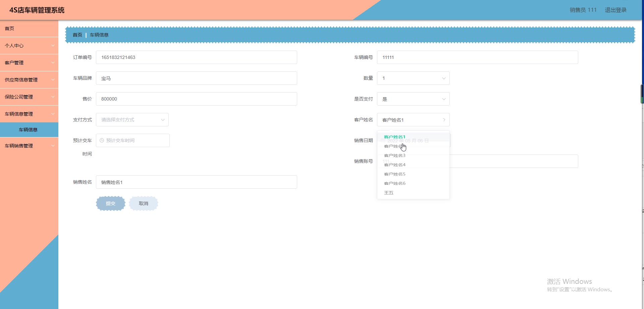Select 客户姓名5 from the dropdown list
This screenshot has width=644, height=309.
click(413, 174)
